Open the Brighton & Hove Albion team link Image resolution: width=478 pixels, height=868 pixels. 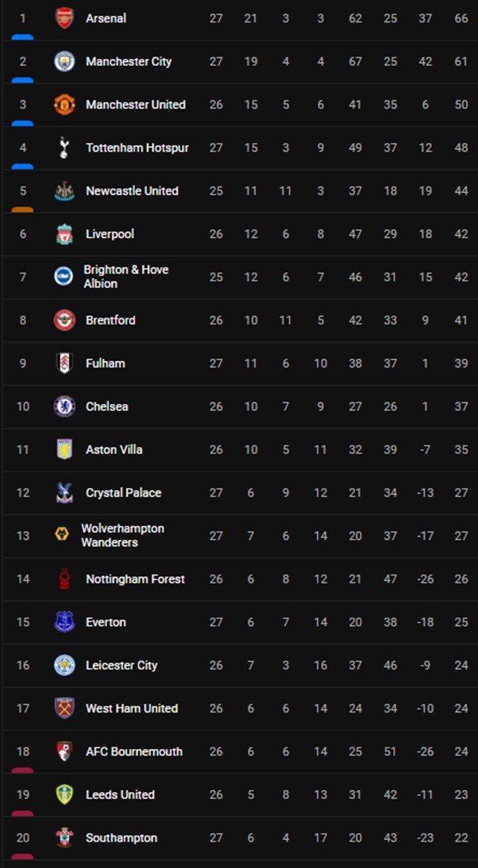(x=126, y=277)
